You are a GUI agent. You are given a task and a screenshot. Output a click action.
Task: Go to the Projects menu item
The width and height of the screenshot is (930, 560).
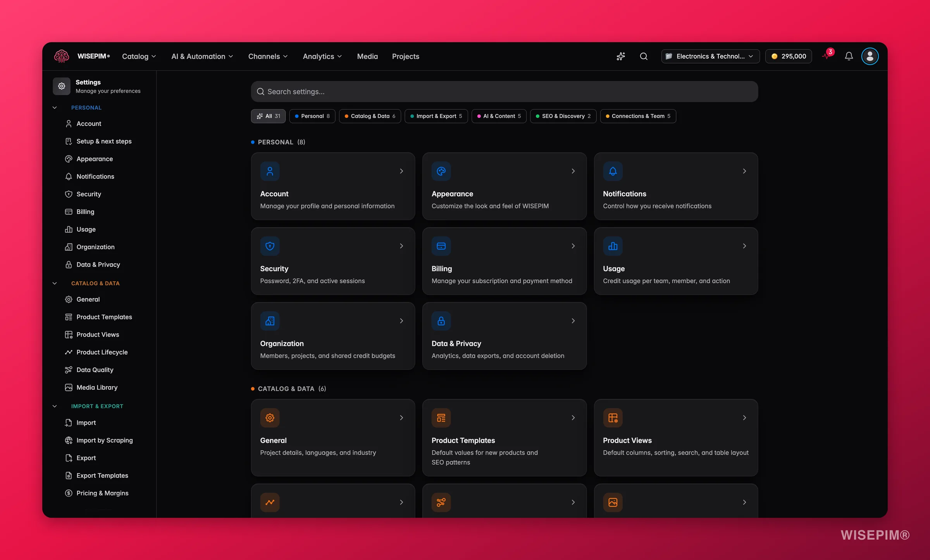(405, 56)
